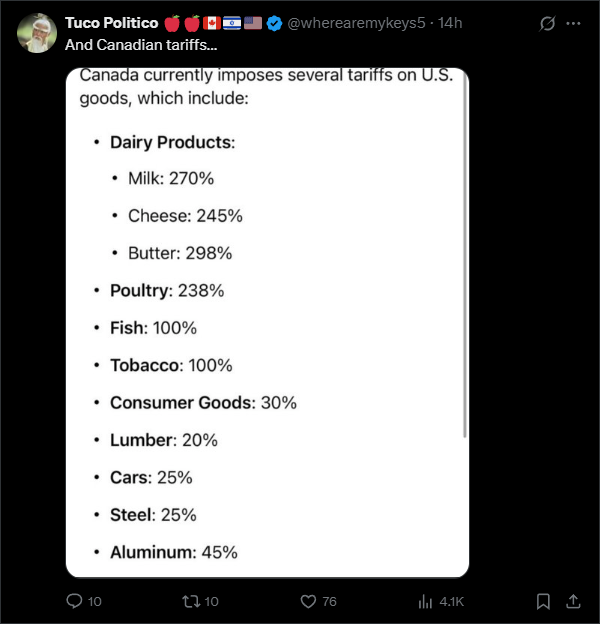Click the reply count 10
The height and width of the screenshot is (624, 600).
pos(95,601)
